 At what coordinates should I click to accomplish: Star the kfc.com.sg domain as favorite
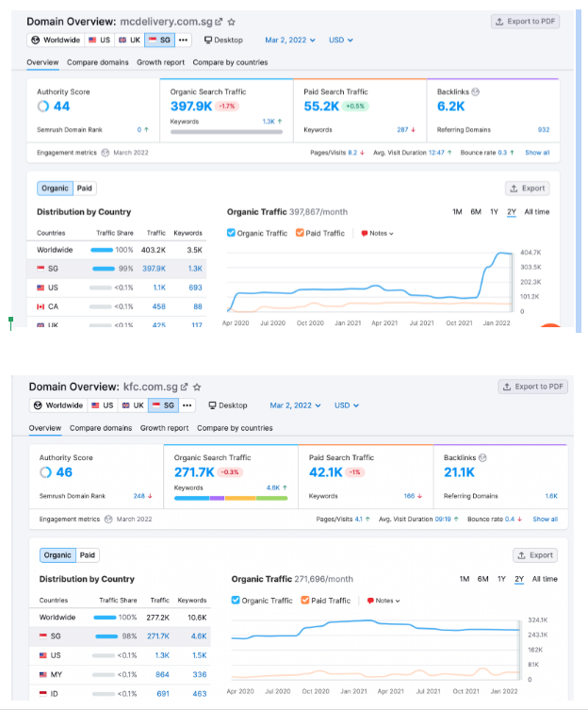[x=197, y=387]
